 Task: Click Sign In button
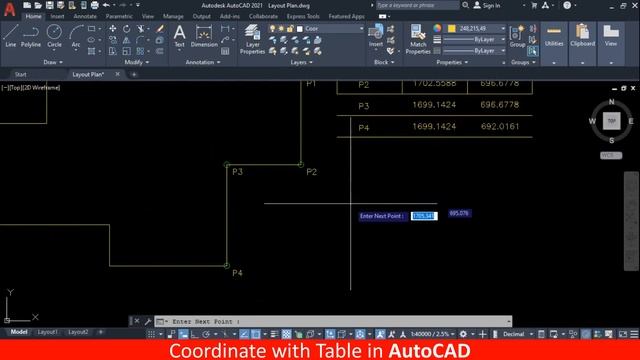(487, 6)
